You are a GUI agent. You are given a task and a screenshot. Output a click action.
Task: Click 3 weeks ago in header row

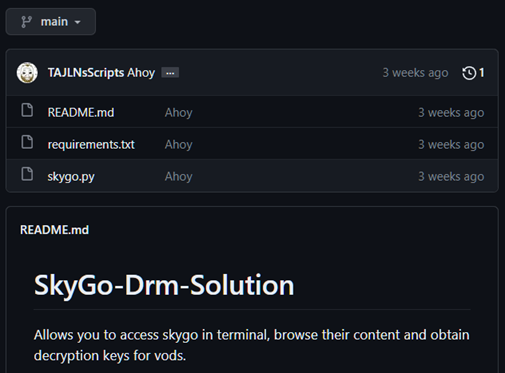pos(415,73)
